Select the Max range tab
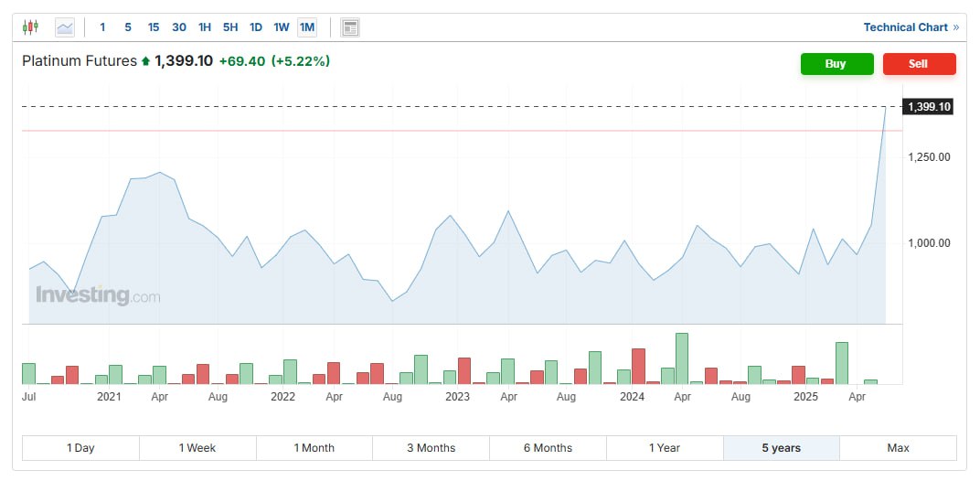Viewport: 980px width, 481px height. tap(898, 448)
